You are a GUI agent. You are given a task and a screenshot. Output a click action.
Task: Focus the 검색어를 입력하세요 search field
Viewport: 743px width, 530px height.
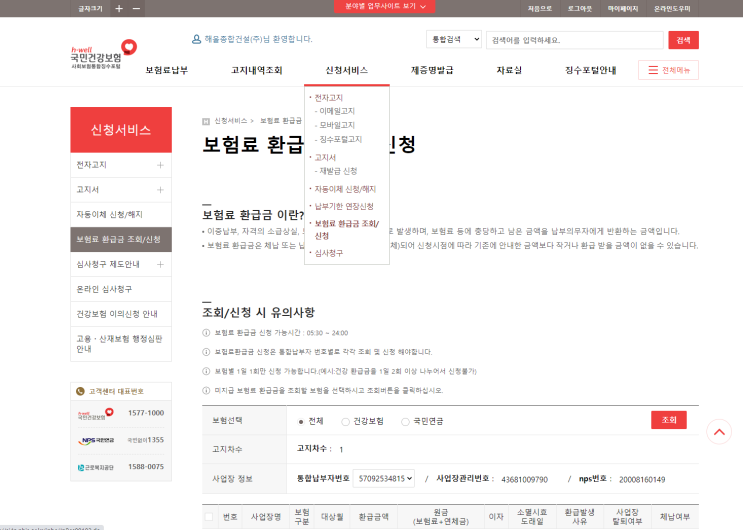575,40
